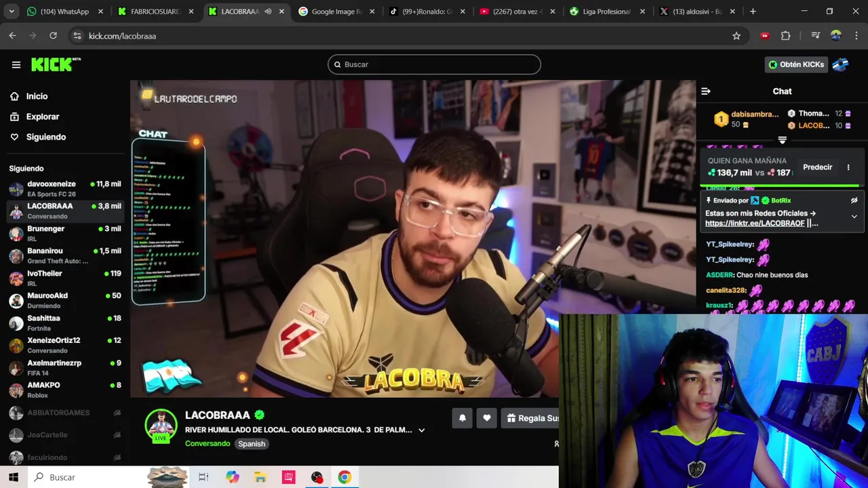Open IvoTheiler channel in sidebar
This screenshot has width=868, height=488.
(65, 278)
